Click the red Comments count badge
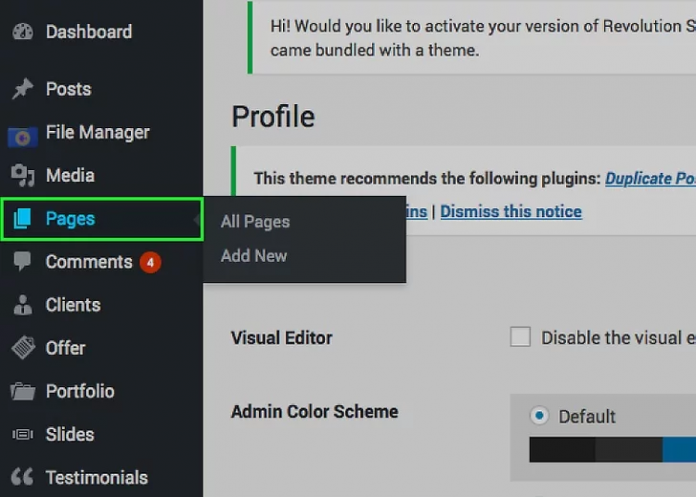Image resolution: width=696 pixels, height=497 pixels. pyautogui.click(x=149, y=263)
